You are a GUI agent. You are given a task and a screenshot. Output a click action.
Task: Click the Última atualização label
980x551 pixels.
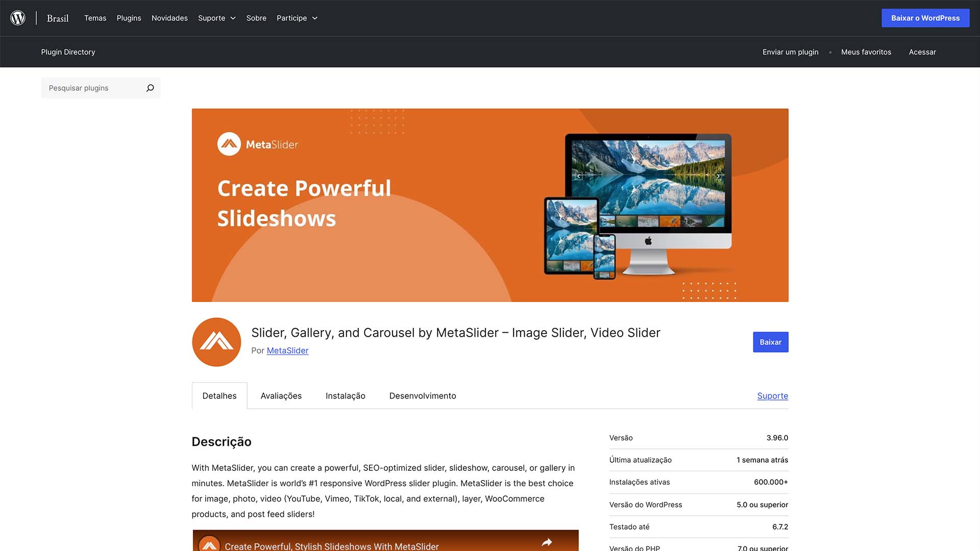coord(640,460)
